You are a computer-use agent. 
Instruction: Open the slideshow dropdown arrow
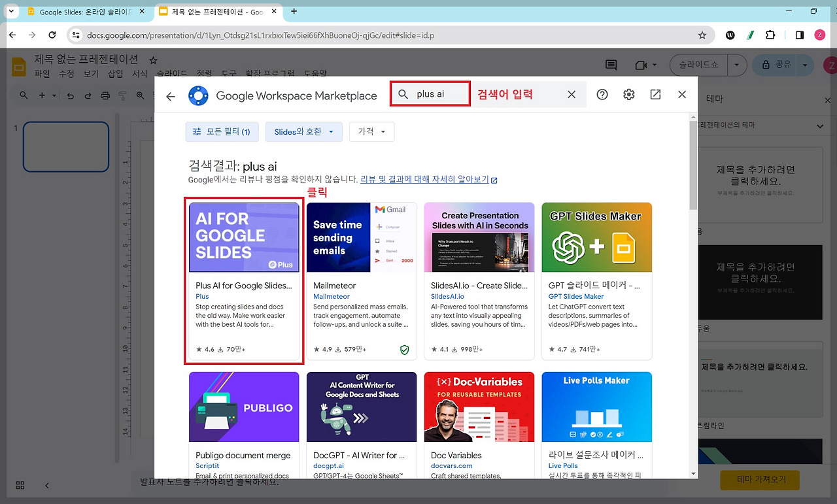(738, 65)
